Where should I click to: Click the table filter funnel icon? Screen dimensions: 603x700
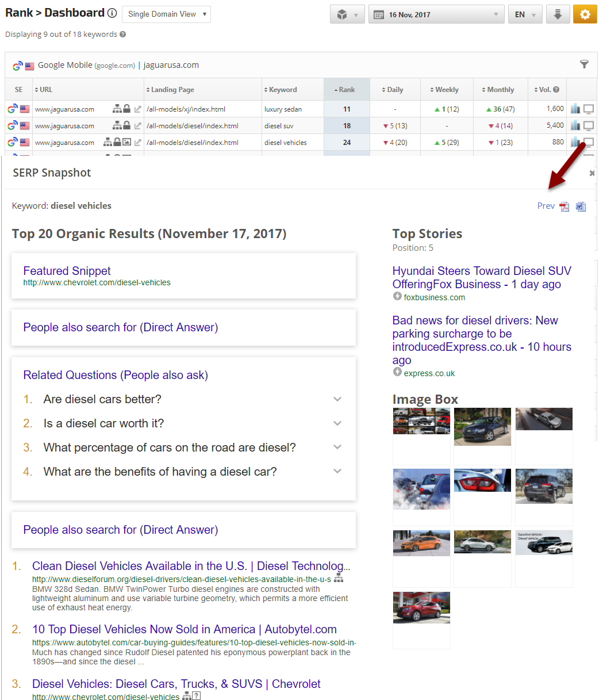click(x=585, y=64)
